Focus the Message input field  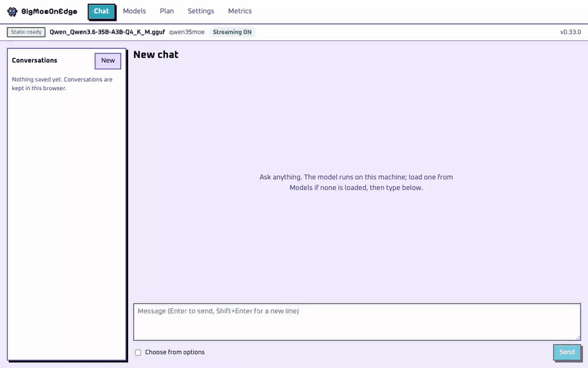[x=357, y=322]
